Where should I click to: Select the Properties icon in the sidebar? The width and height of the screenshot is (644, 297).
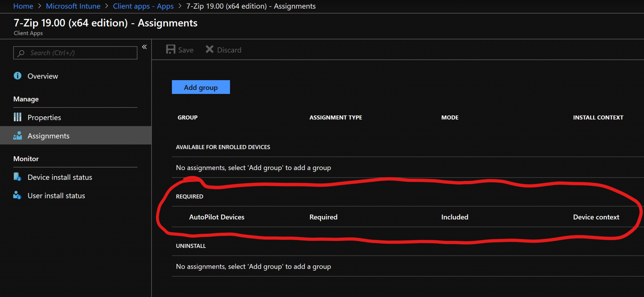pos(17,117)
